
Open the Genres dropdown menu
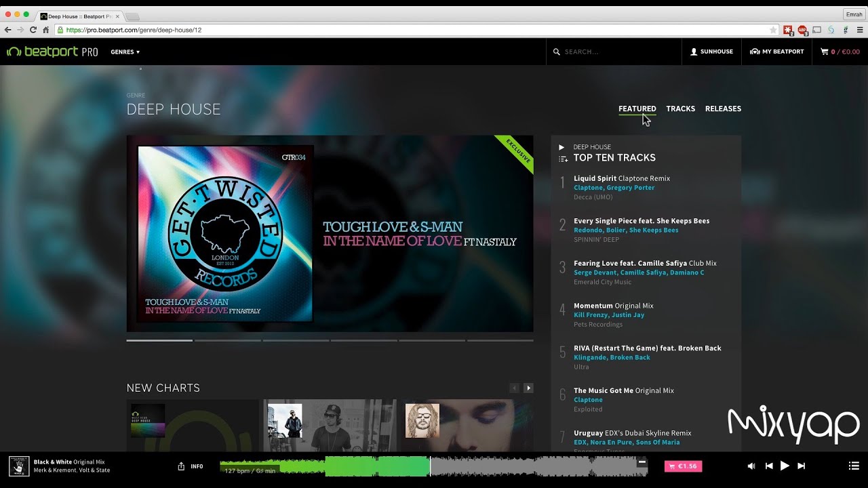click(125, 52)
